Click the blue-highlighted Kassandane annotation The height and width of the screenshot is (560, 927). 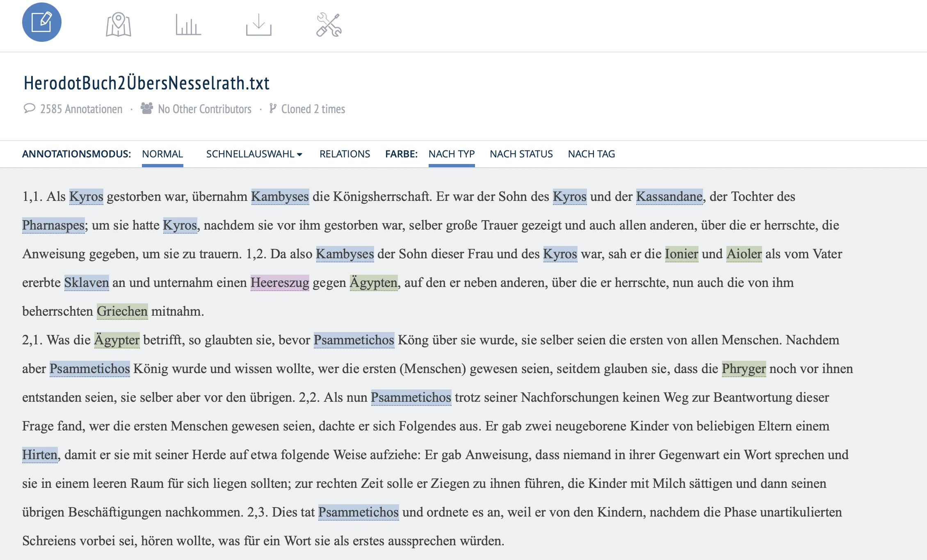669,196
